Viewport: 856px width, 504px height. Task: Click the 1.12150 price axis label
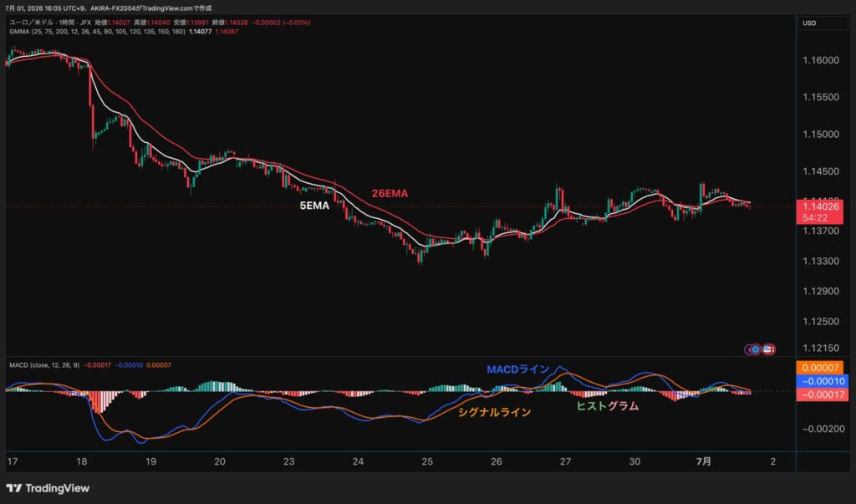pos(821,348)
